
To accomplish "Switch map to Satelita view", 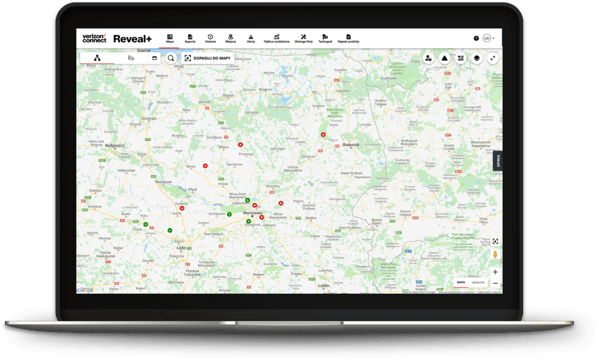I will tap(478, 283).
